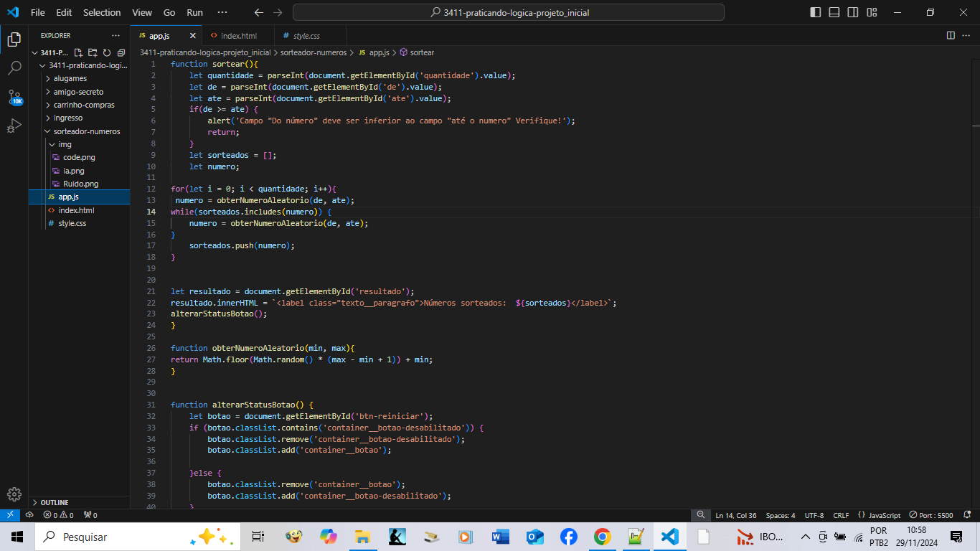Change encoding via UTF-8 status item
Screen dimensions: 980x551
pos(814,515)
